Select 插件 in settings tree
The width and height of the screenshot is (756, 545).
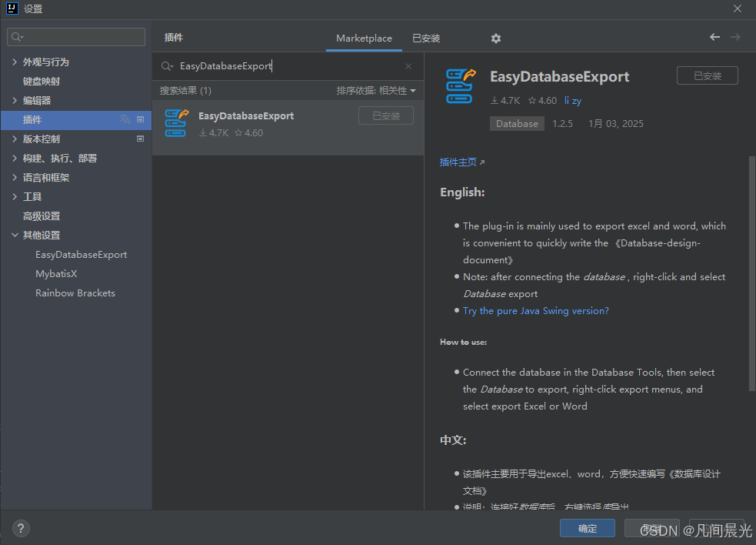pyautogui.click(x=76, y=120)
